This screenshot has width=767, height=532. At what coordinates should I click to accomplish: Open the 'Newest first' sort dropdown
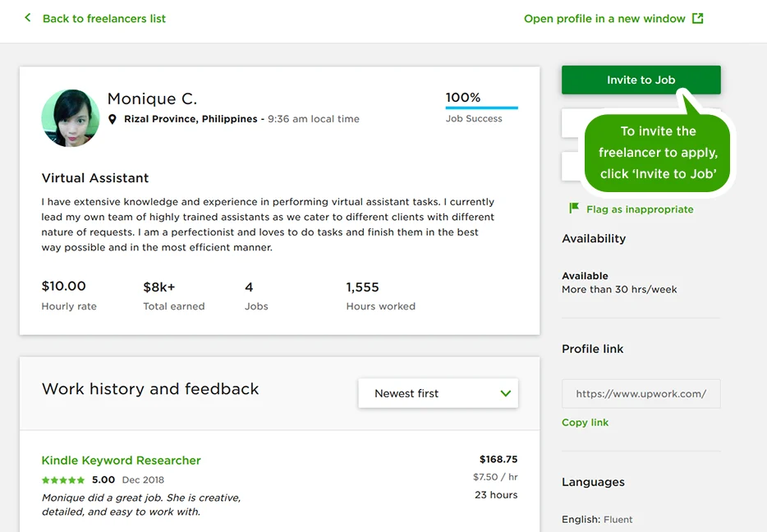click(x=438, y=393)
